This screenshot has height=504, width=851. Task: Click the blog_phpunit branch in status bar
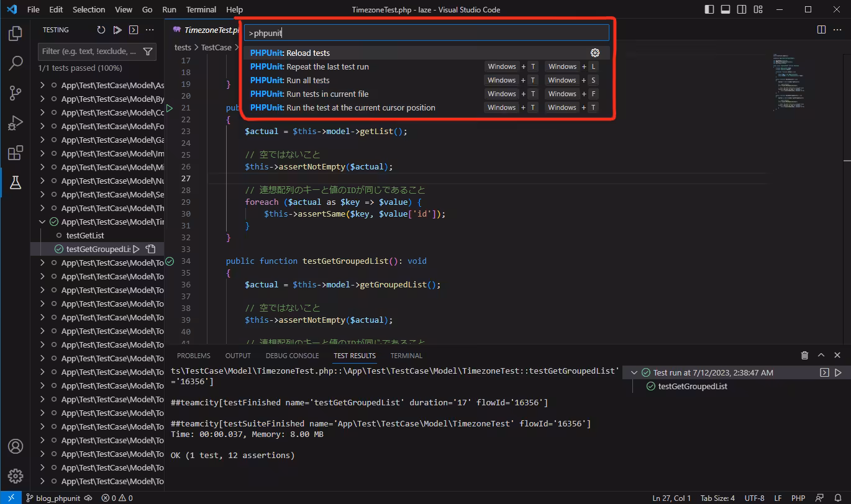click(53, 498)
